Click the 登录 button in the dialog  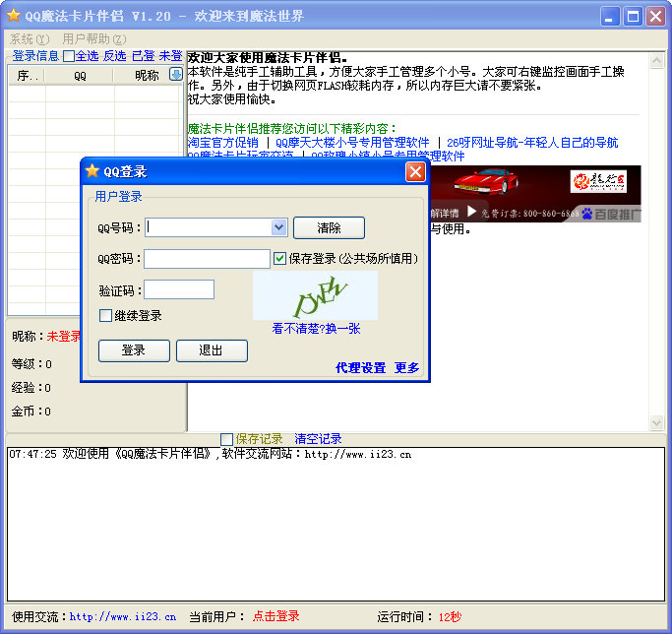click(x=134, y=350)
